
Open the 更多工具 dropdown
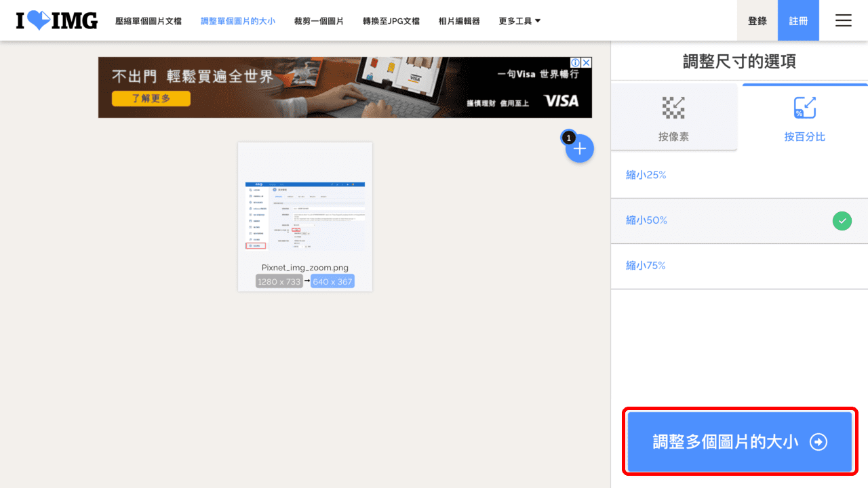(x=519, y=21)
